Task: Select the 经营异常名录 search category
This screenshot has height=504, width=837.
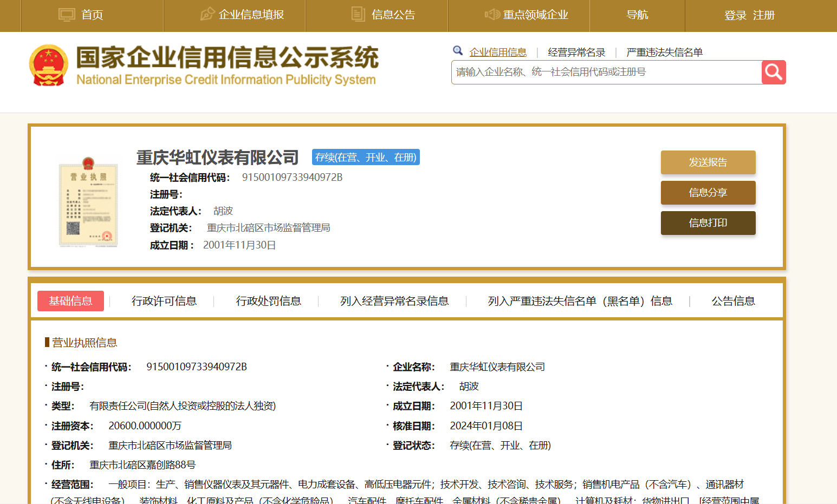Action: [x=576, y=52]
